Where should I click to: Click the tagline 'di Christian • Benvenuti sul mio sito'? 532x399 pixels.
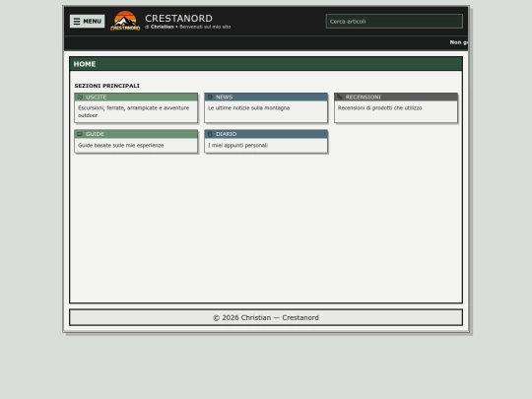coord(188,27)
